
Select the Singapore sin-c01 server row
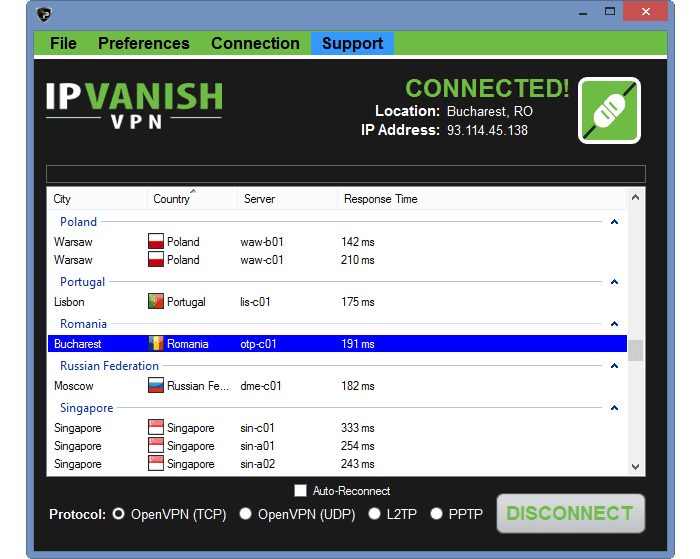pyautogui.click(x=337, y=427)
